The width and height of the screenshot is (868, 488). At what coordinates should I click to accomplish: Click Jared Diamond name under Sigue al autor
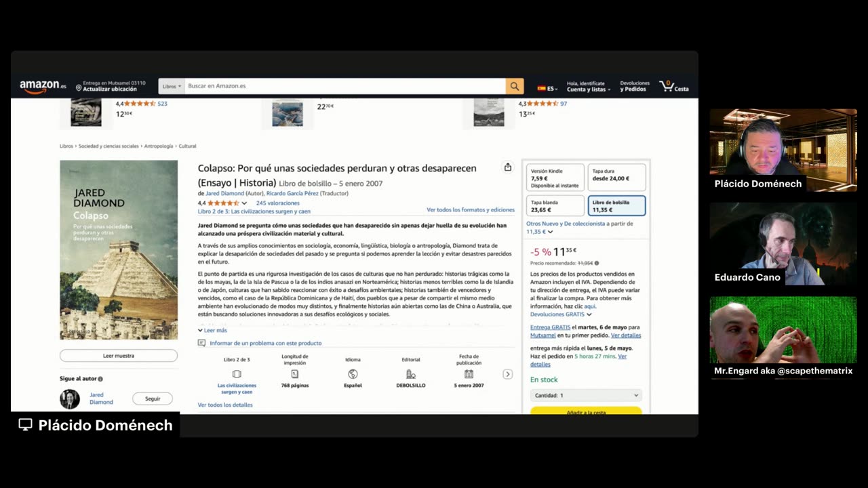point(101,399)
